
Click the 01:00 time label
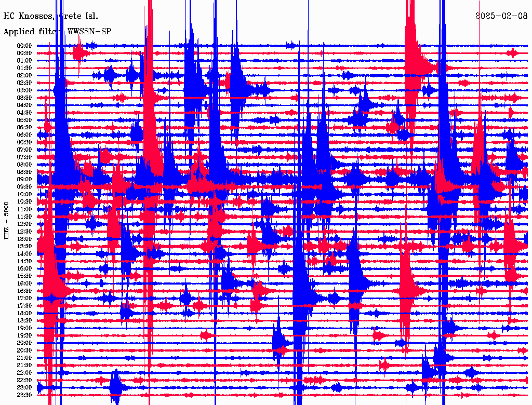[24, 61]
